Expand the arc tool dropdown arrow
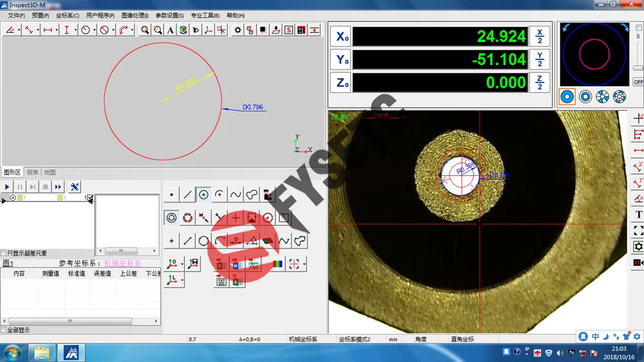 pos(132,30)
